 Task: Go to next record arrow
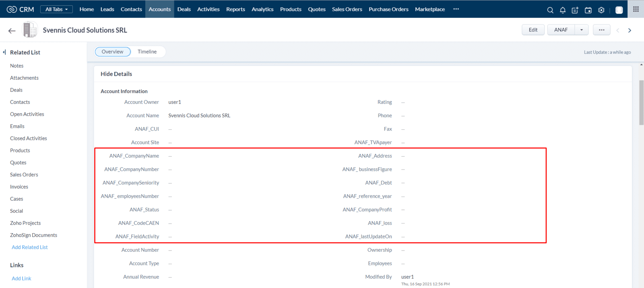(630, 30)
